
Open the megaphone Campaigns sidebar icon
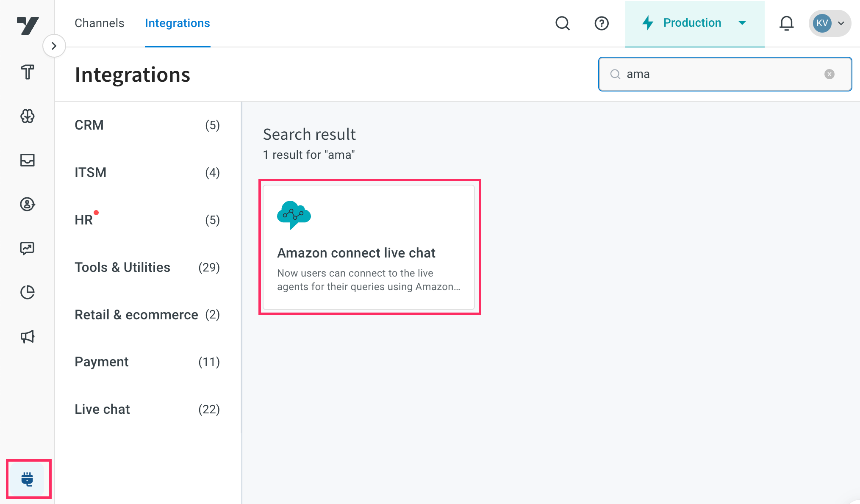28,337
